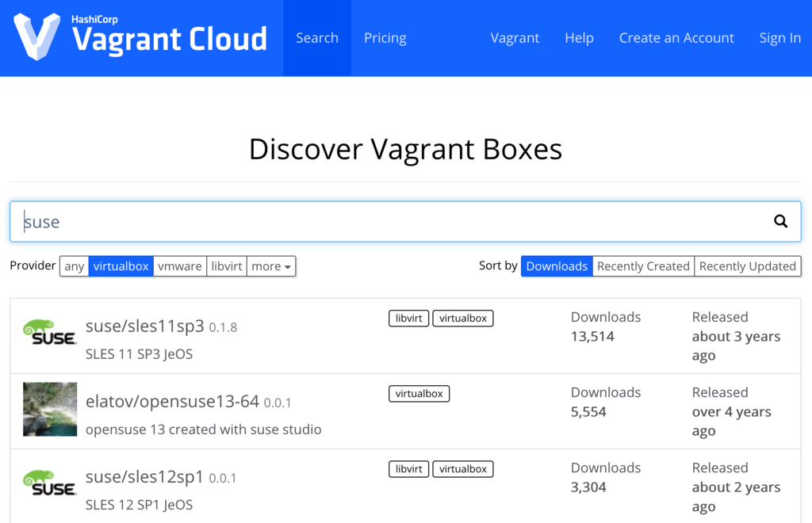The width and height of the screenshot is (812, 523).
Task: Click the search magnifier icon
Action: (x=780, y=221)
